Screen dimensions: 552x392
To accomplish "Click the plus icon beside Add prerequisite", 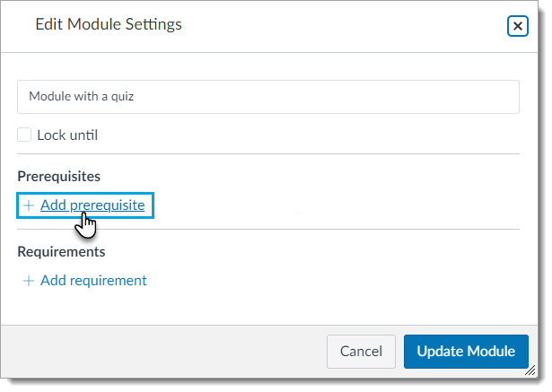I will point(29,205).
